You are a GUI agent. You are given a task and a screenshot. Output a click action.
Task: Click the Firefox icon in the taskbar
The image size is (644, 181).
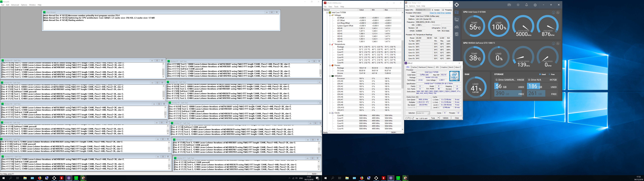pyautogui.click(x=39, y=178)
